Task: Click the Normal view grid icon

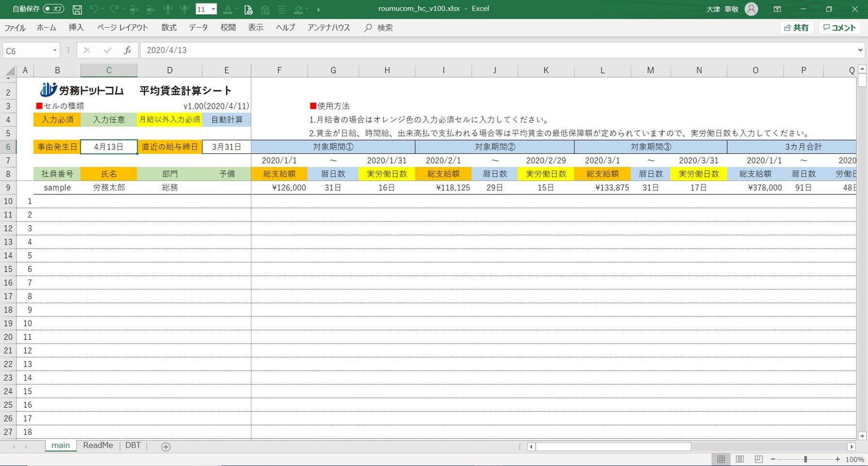Action: 721,459
